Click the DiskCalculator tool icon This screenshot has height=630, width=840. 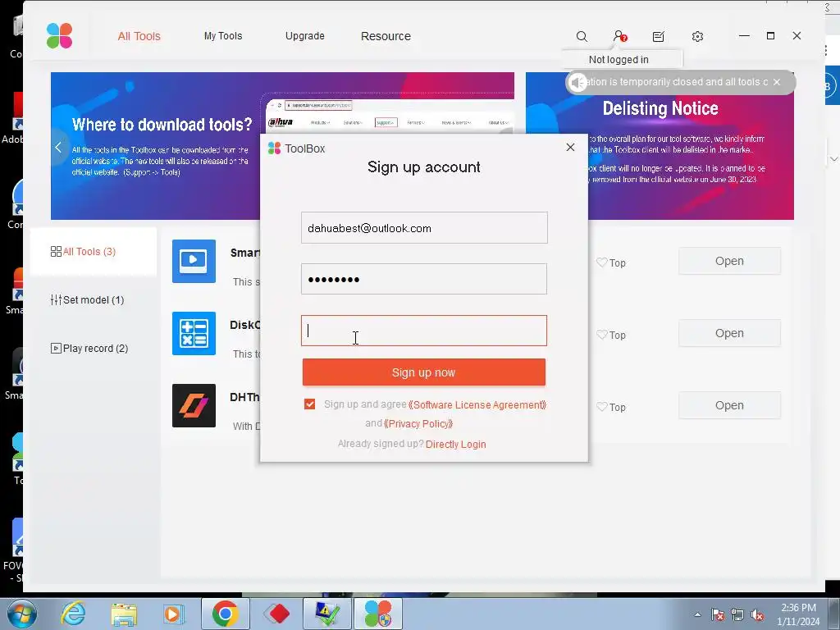click(194, 333)
